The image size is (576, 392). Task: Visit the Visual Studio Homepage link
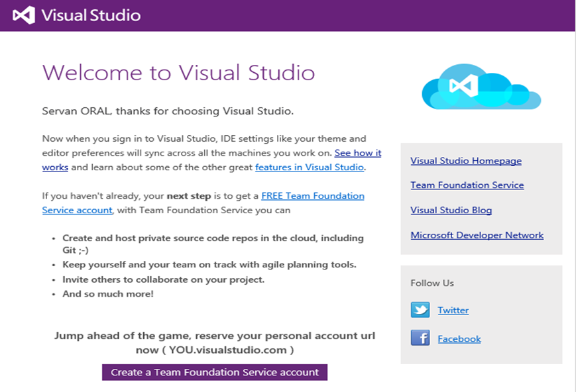click(x=466, y=161)
